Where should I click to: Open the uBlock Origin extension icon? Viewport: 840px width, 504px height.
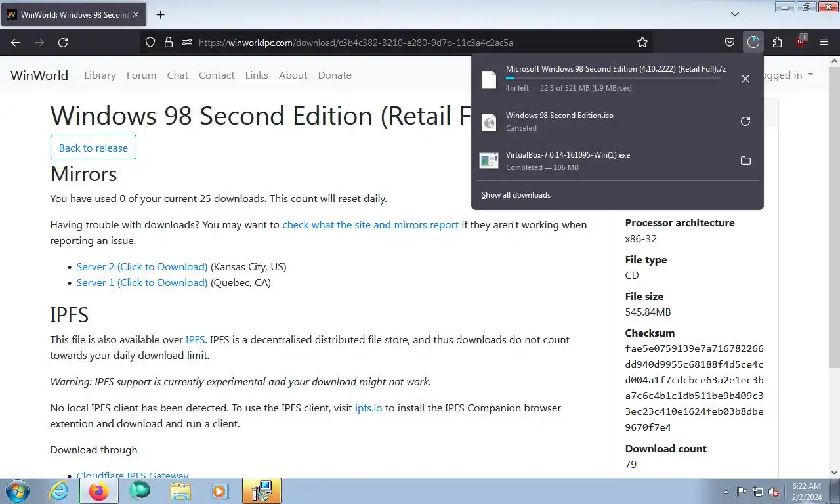801,43
